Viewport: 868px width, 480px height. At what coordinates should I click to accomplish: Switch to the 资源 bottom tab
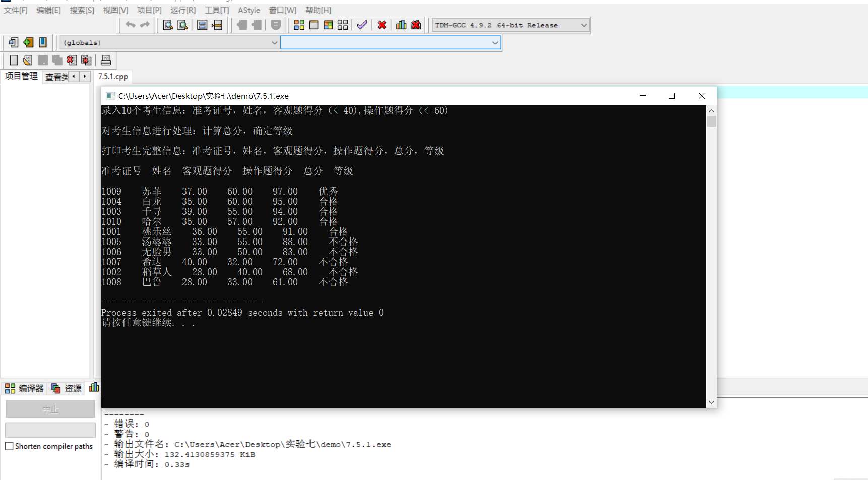[67, 388]
